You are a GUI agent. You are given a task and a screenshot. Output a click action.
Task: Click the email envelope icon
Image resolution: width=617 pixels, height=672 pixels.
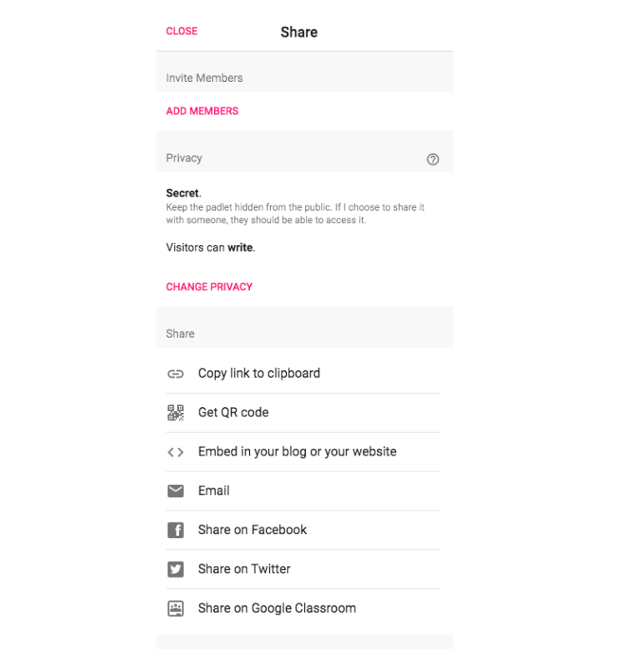coord(176,491)
